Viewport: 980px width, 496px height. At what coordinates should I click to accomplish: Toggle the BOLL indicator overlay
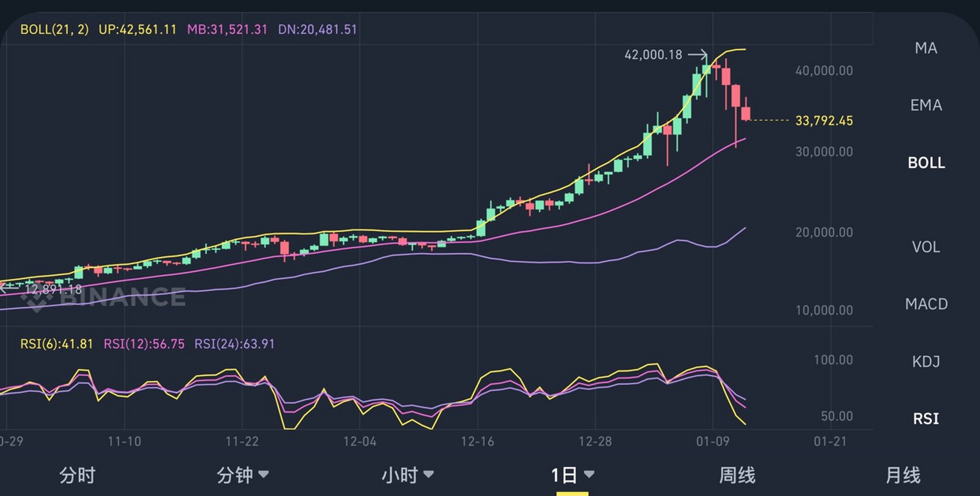[x=926, y=162]
